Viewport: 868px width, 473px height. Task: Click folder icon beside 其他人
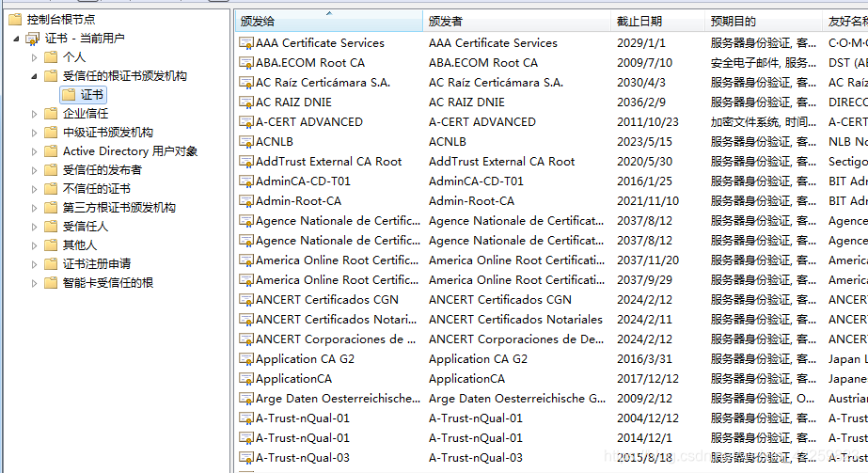pyautogui.click(x=51, y=245)
